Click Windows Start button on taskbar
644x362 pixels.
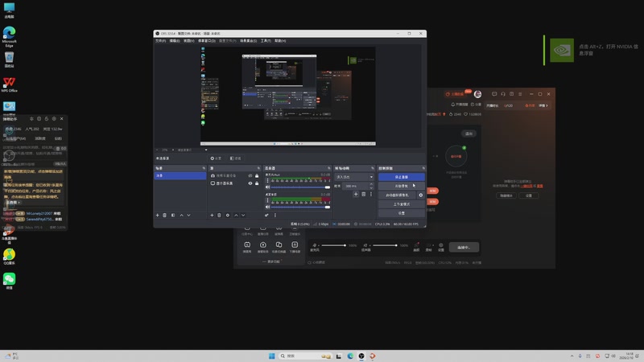tap(271, 356)
